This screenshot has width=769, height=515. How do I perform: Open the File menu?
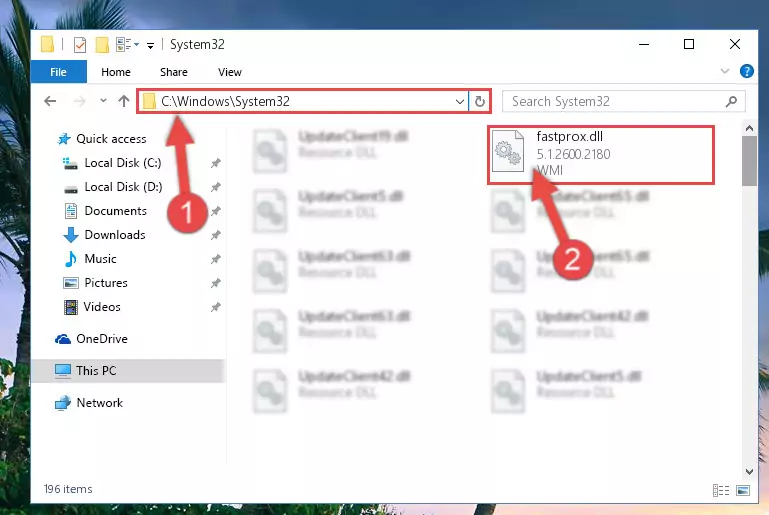(58, 72)
